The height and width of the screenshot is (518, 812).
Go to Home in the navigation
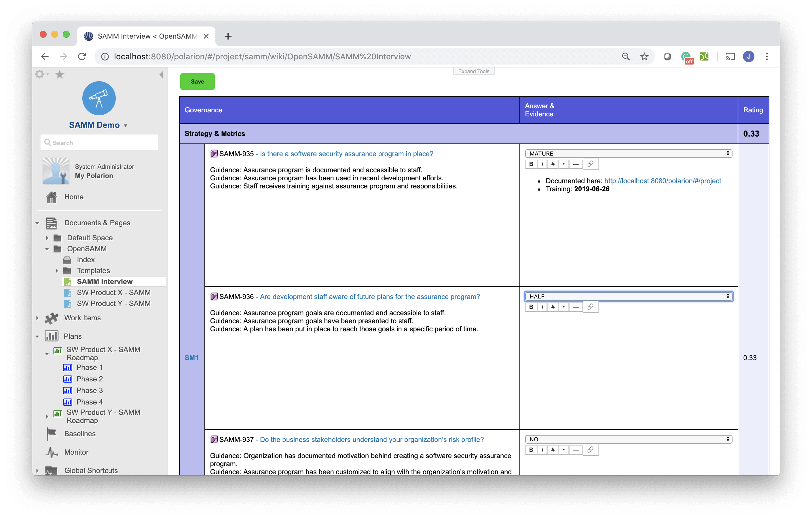[x=74, y=197]
